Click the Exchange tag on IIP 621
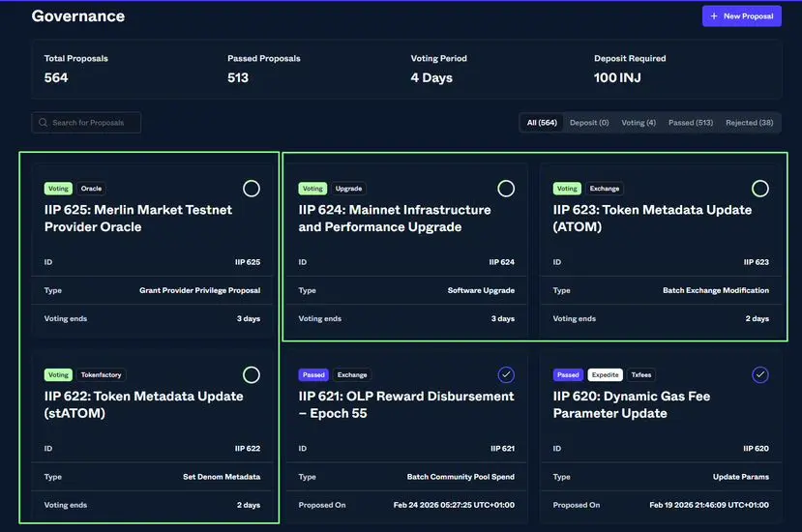Image resolution: width=802 pixels, height=532 pixels. (352, 375)
